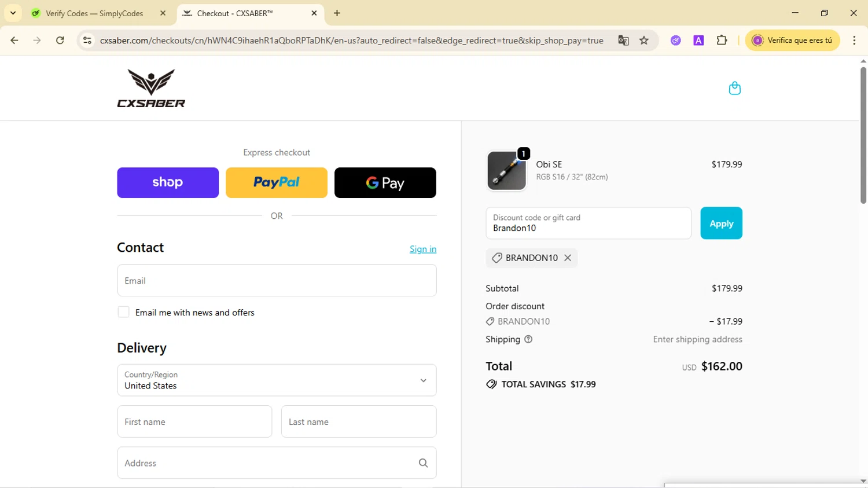Image resolution: width=868 pixels, height=488 pixels.
Task: Click the shipping help question mark icon
Action: point(528,339)
